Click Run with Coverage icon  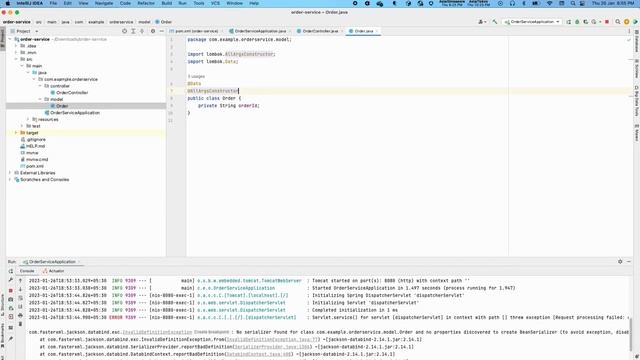click(x=586, y=22)
